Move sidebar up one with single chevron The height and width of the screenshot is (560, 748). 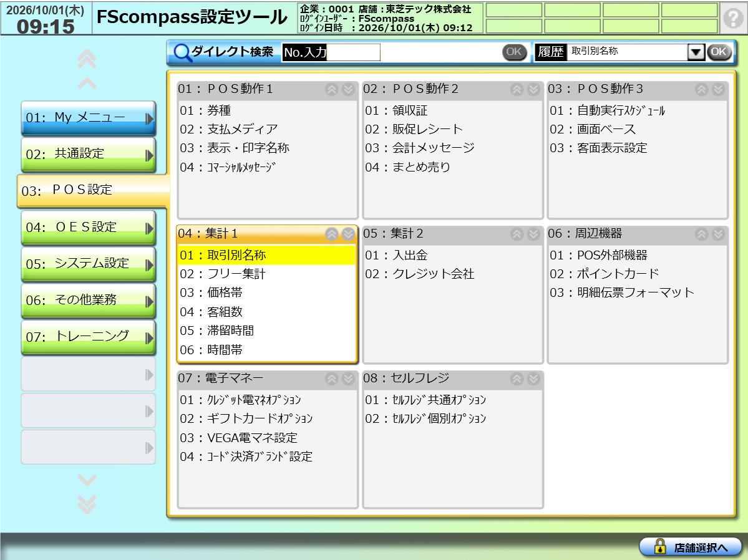click(x=87, y=84)
